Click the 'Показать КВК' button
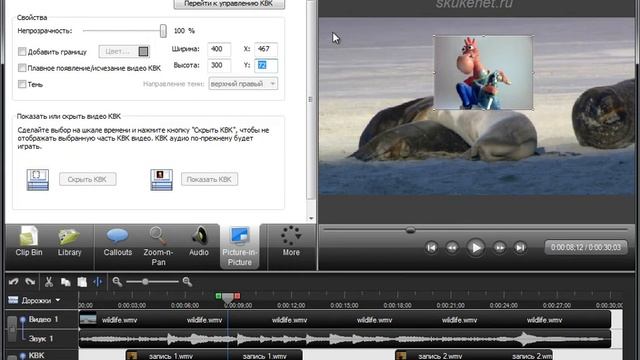This screenshot has width=640, height=360. (x=209, y=179)
